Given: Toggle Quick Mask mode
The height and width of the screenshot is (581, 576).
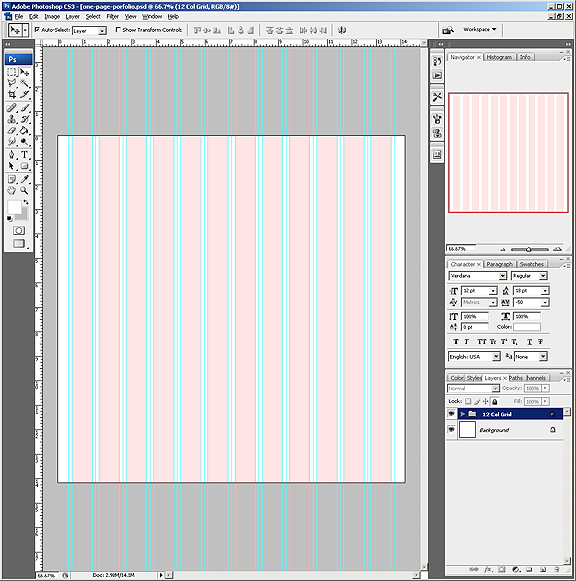Looking at the screenshot, I should (19, 230).
